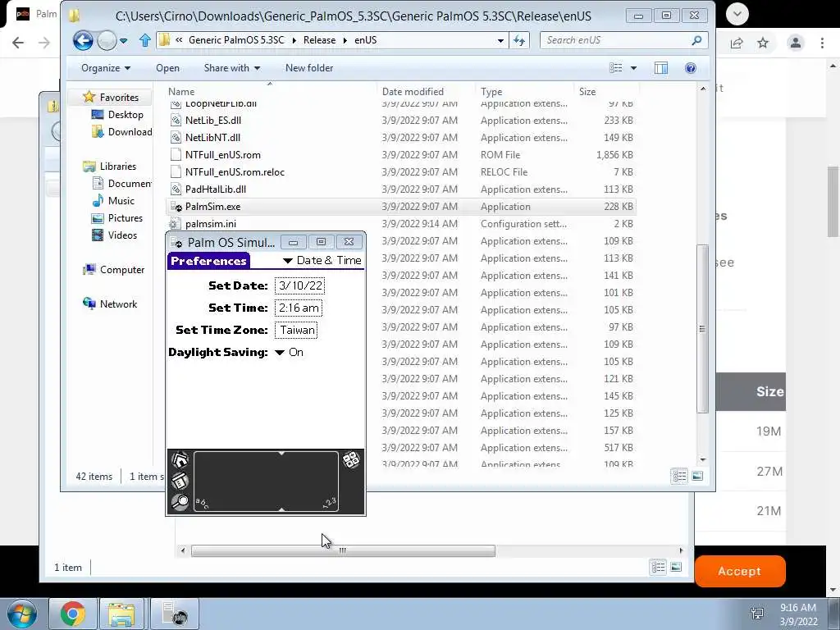This screenshot has width=840, height=630.
Task: Select Libraries in the navigation pane
Action: click(x=110, y=166)
